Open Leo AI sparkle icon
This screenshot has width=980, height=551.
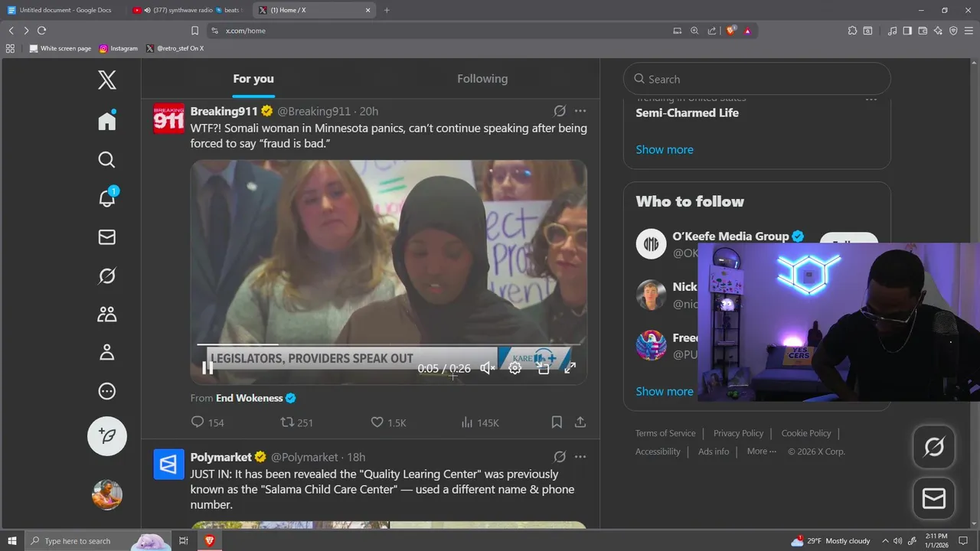(938, 31)
